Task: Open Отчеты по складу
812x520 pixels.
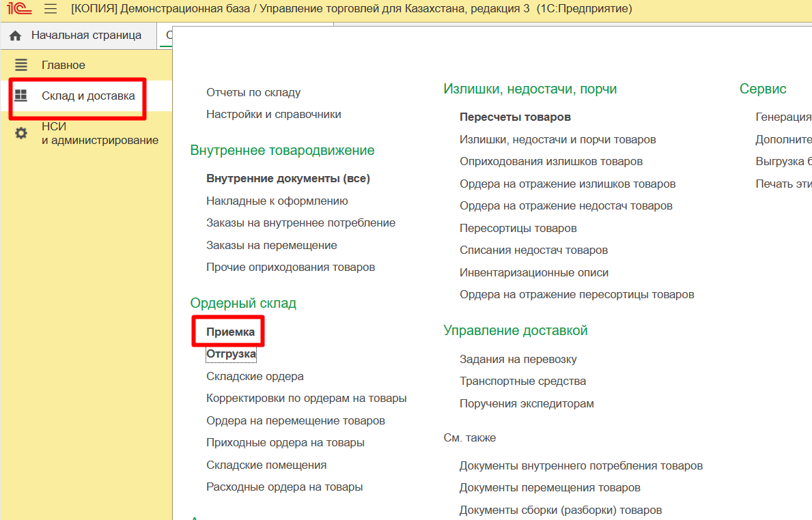Action: [x=253, y=92]
